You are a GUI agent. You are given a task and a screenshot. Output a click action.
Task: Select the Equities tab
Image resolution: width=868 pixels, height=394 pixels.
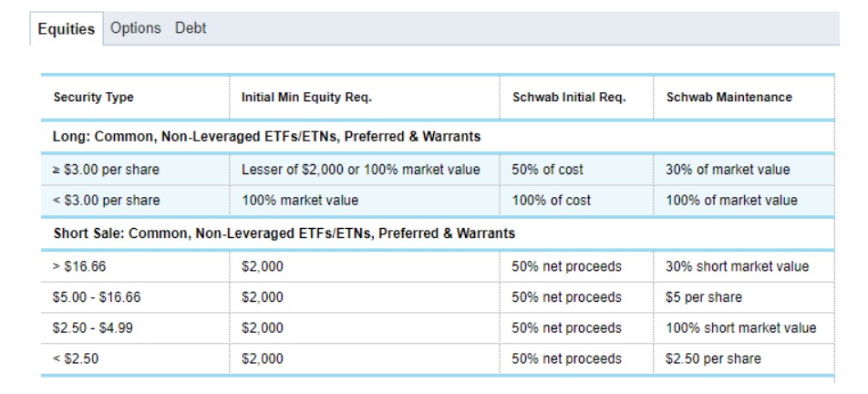point(67,29)
